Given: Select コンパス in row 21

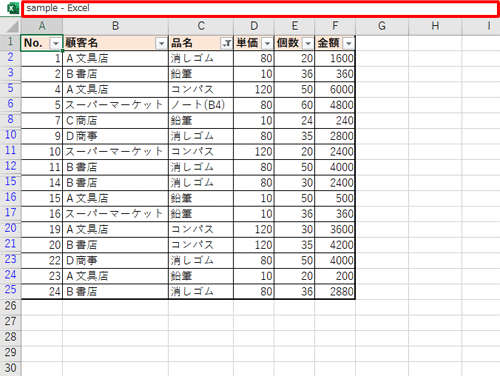Looking at the screenshot, I should (201, 245).
